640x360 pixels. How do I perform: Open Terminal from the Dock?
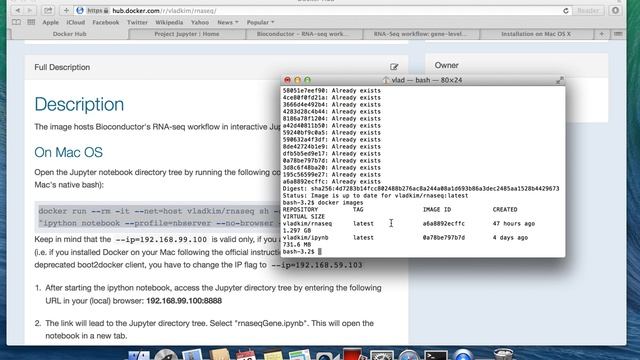(x=436, y=354)
